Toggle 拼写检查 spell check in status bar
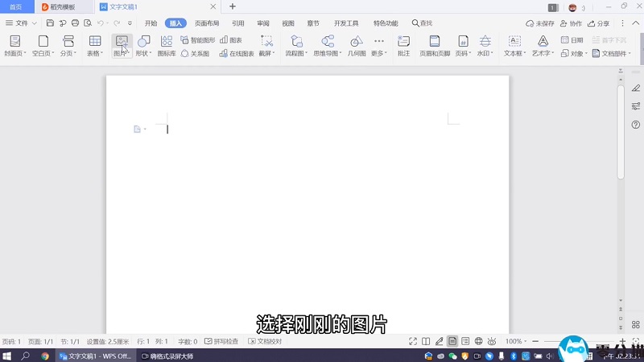The width and height of the screenshot is (644, 362). (221, 342)
